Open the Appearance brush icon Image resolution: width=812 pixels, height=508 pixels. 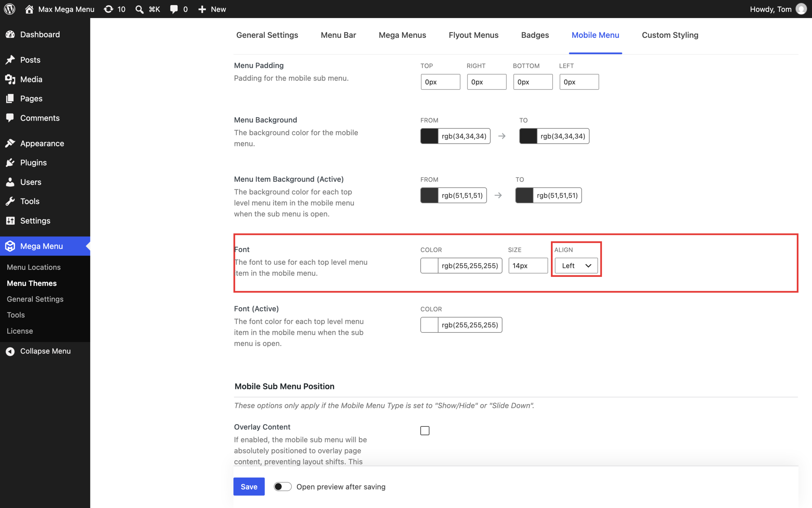pyautogui.click(x=10, y=143)
